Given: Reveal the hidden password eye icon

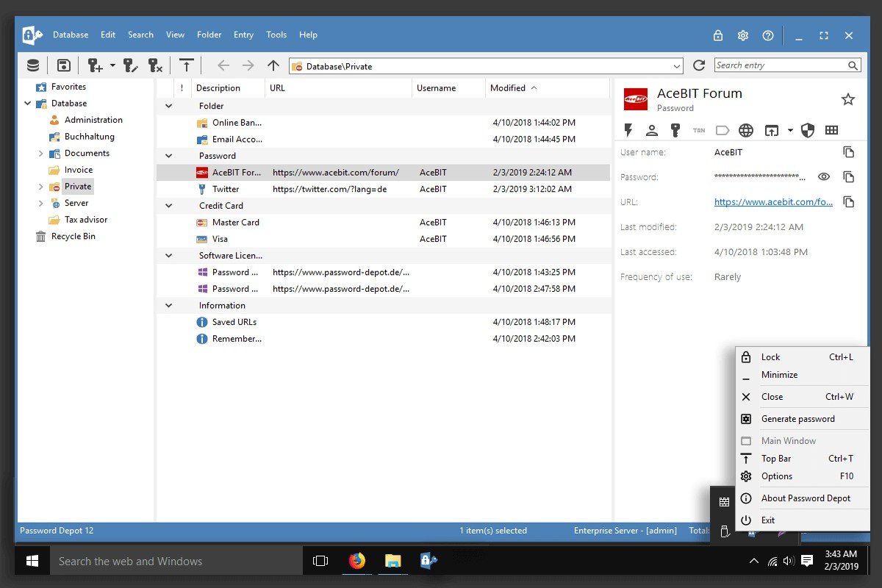Looking at the screenshot, I should [x=824, y=177].
